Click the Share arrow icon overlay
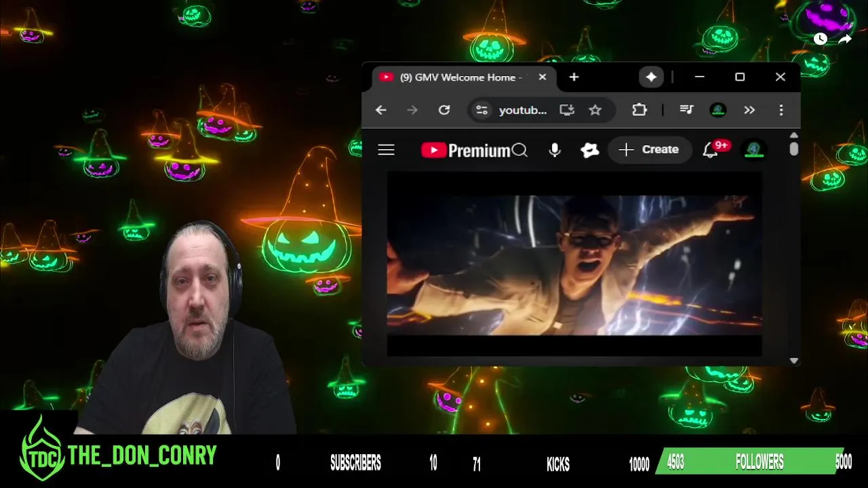Screen dimensions: 868x488 845,39
